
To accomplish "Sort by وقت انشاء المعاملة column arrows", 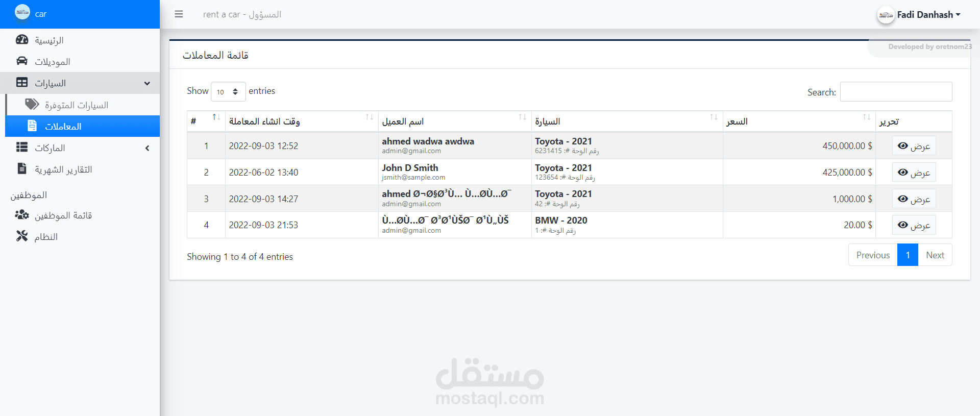I will pyautogui.click(x=370, y=117).
